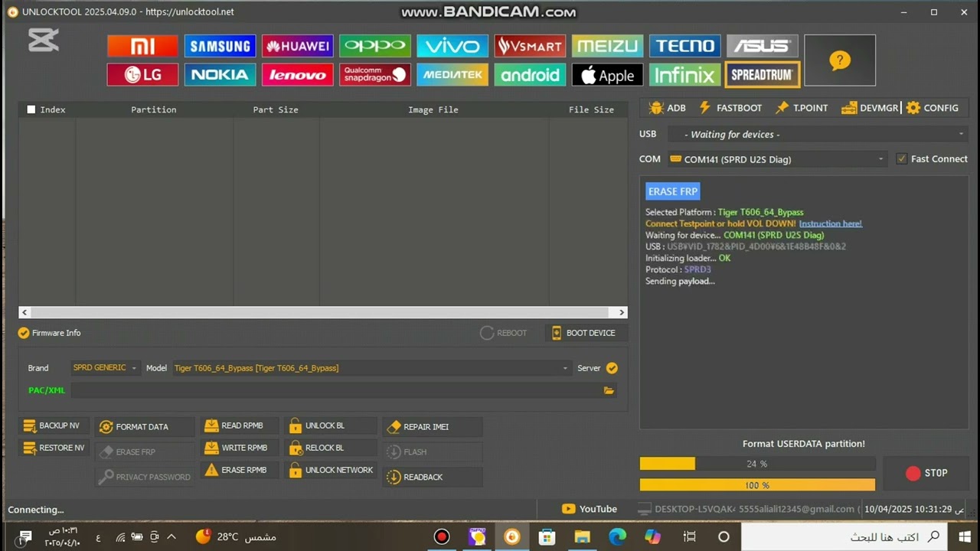980x551 pixels.
Task: Click the Partition column header
Action: click(154, 109)
